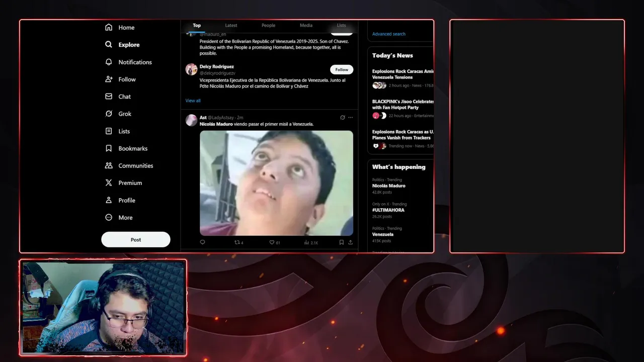This screenshot has width=644, height=362.
Task: Click the Premium X logo icon
Action: [x=109, y=183]
